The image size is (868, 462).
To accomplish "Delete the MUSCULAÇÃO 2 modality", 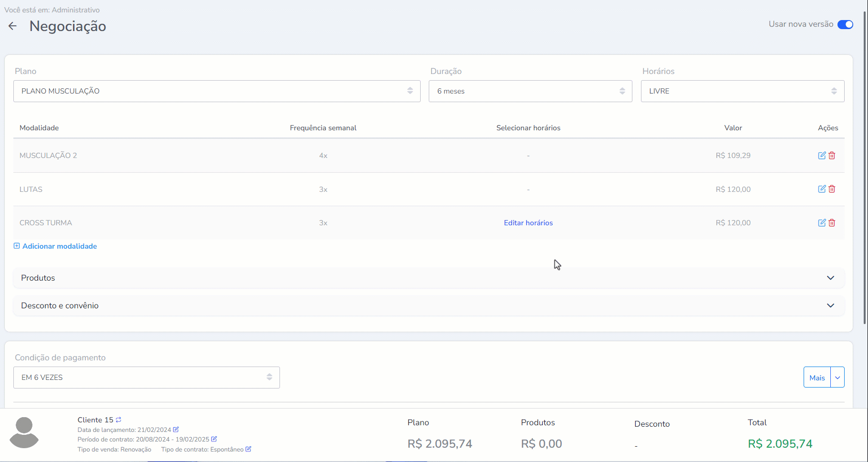I will point(832,156).
